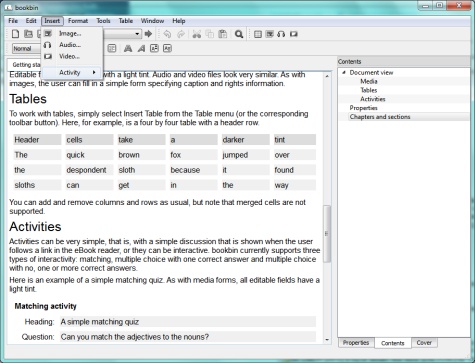The width and height of the screenshot is (475, 363).
Task: Open the File menu
Action: point(13,21)
